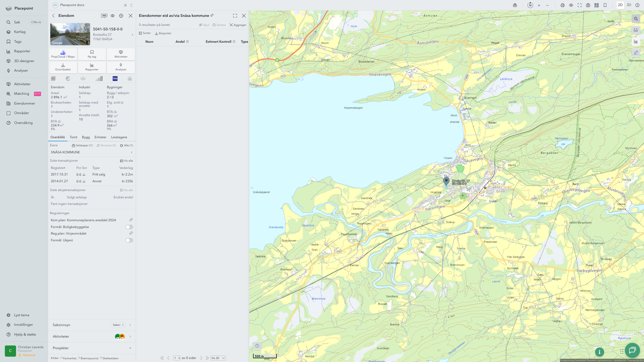
Task: Bookmark the current map view
Action: pyautogui.click(x=605, y=5)
